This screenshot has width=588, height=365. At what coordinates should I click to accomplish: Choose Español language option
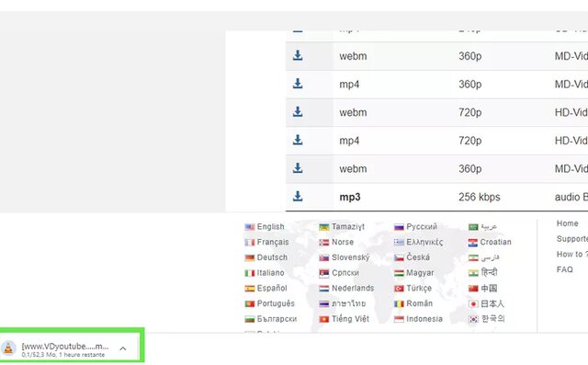272,288
